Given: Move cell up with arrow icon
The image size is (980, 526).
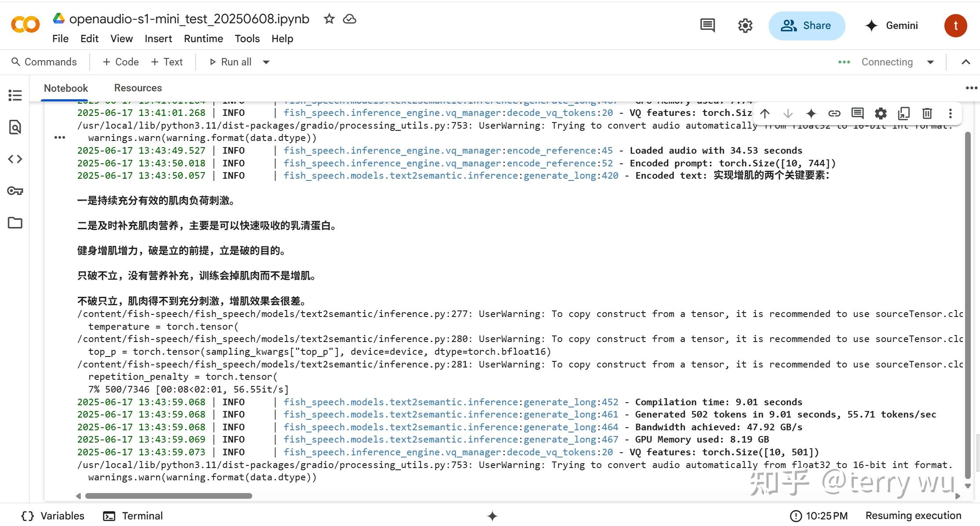Looking at the screenshot, I should pos(765,114).
